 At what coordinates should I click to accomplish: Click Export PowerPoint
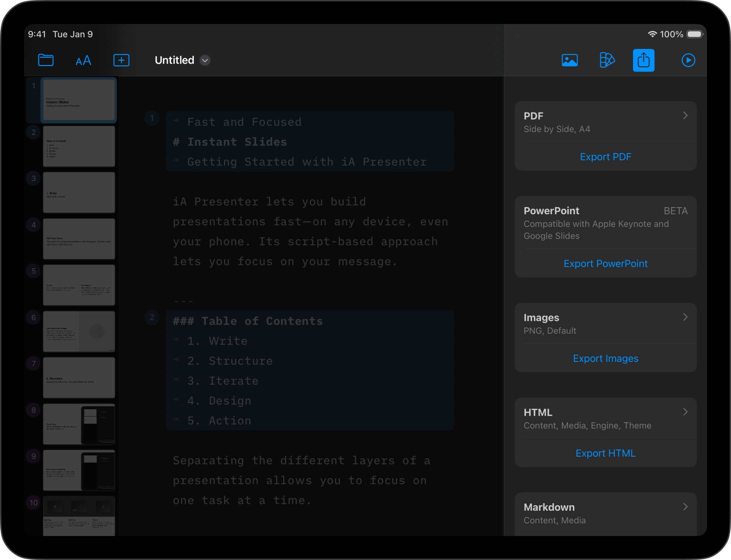pos(605,264)
